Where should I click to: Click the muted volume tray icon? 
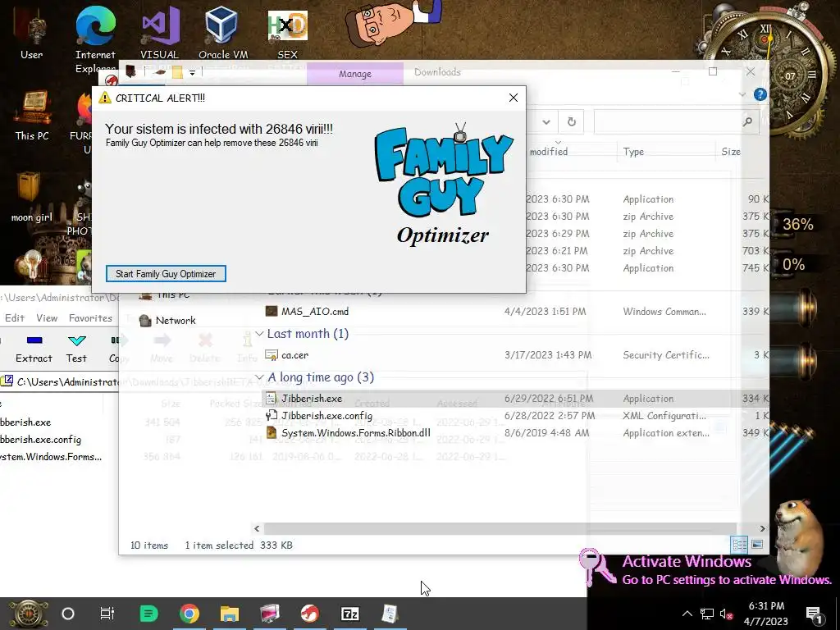pyautogui.click(x=727, y=614)
